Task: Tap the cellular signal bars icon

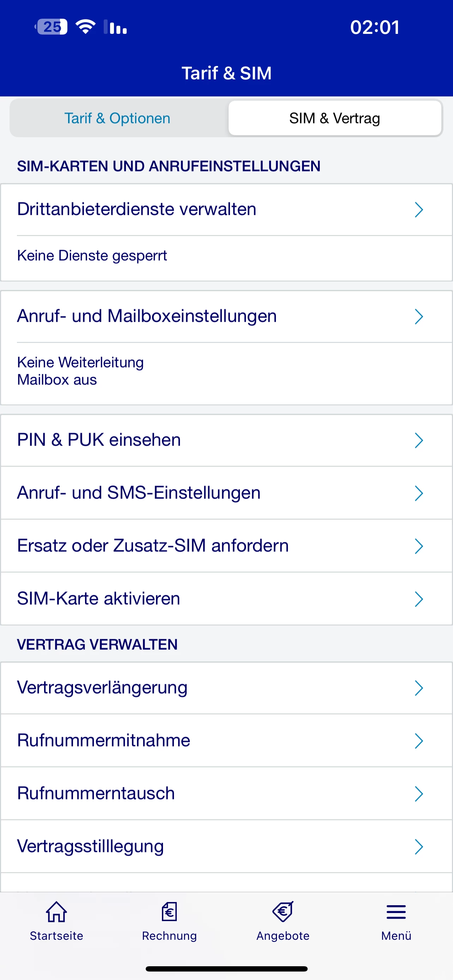Action: pyautogui.click(x=116, y=27)
